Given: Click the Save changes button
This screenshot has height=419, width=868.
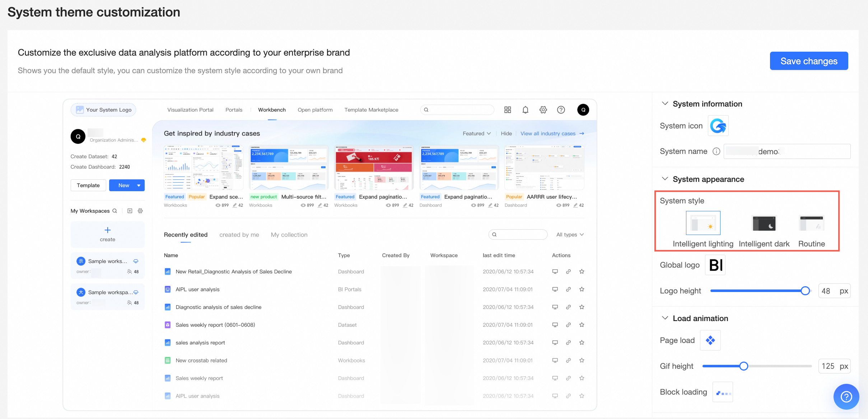Looking at the screenshot, I should coord(809,61).
